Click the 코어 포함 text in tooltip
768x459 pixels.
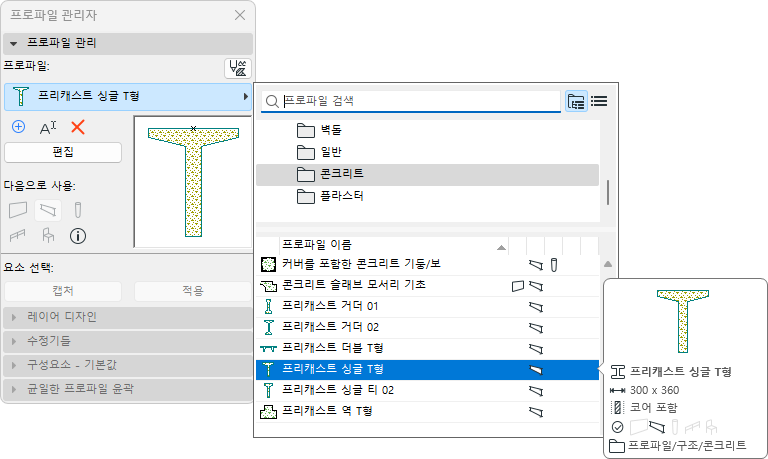(x=653, y=408)
